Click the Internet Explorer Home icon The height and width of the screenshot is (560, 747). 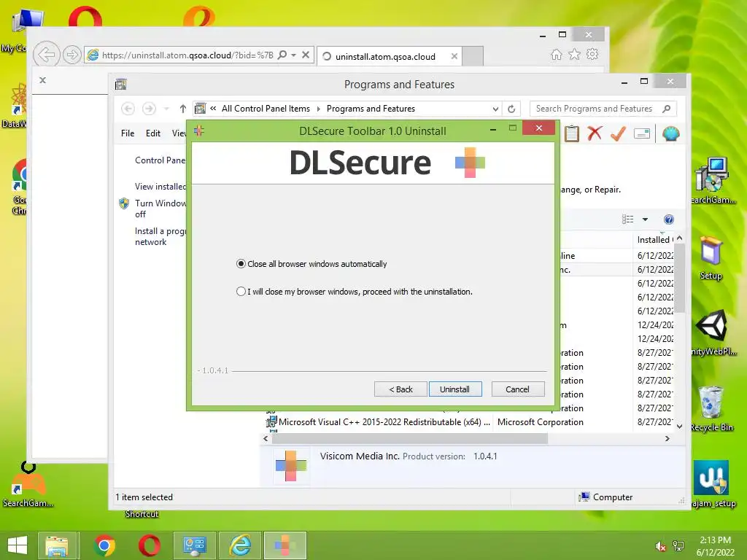pos(557,54)
